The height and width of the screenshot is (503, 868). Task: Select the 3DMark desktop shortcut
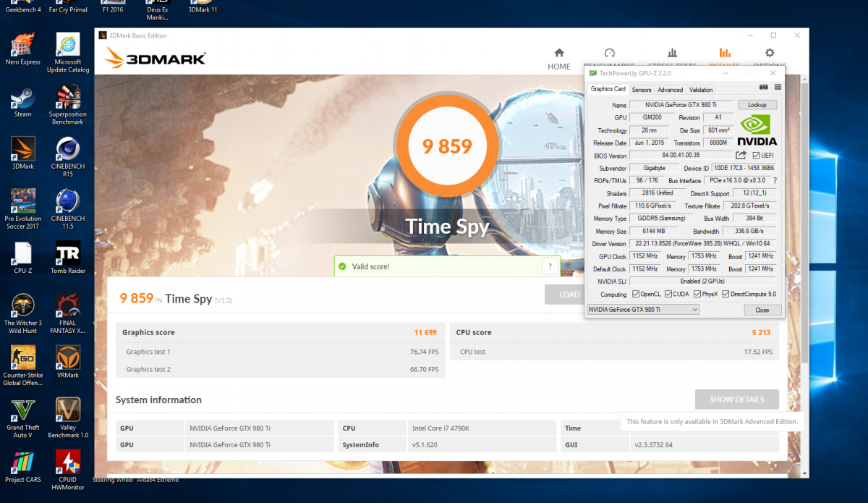[x=22, y=153]
